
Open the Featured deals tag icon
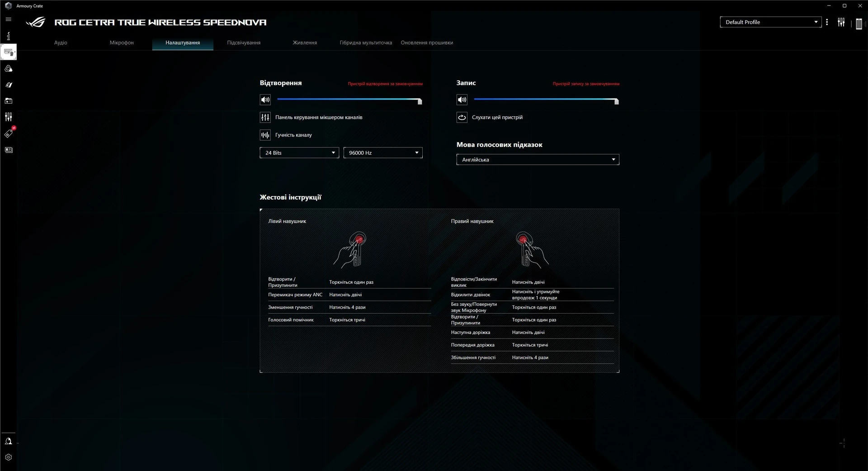pyautogui.click(x=9, y=133)
